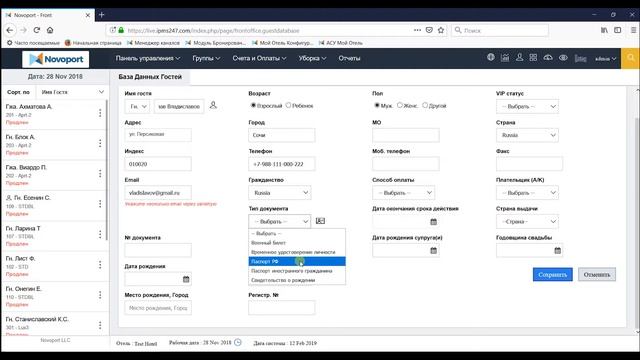Image resolution: width=640 pixels, height=360 pixels.
Task: Open the Плательщик (А/К) dropdown
Action: tap(527, 193)
